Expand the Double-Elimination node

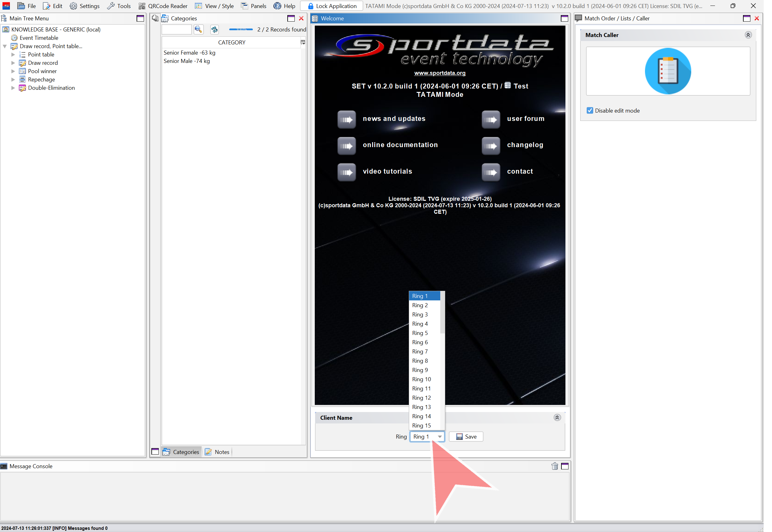(13, 88)
